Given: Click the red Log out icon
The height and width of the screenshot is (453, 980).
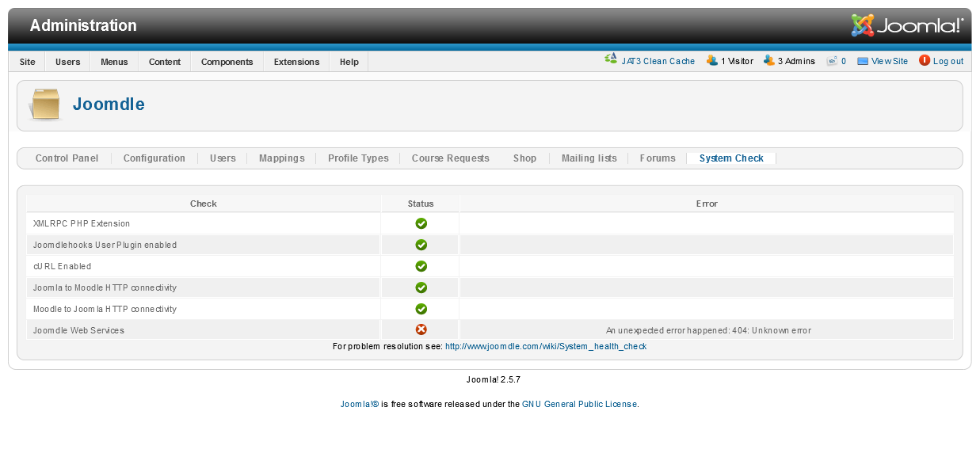Looking at the screenshot, I should click(x=924, y=60).
